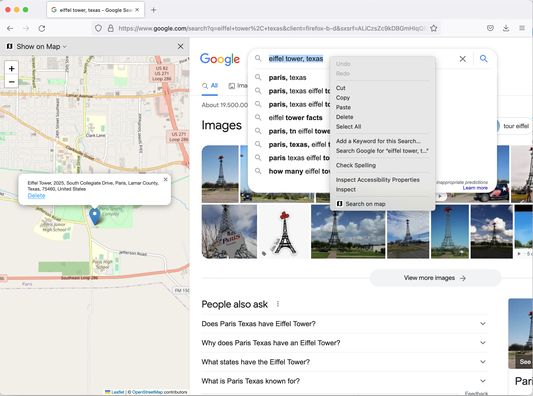Open the red-hat Eiffel Tower drawing thumbnail
This screenshot has height=396, width=533.
pyautogui.click(x=284, y=231)
